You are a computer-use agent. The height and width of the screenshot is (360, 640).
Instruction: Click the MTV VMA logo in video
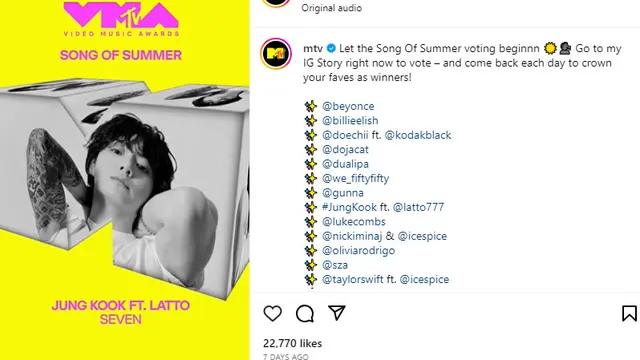pos(121,19)
